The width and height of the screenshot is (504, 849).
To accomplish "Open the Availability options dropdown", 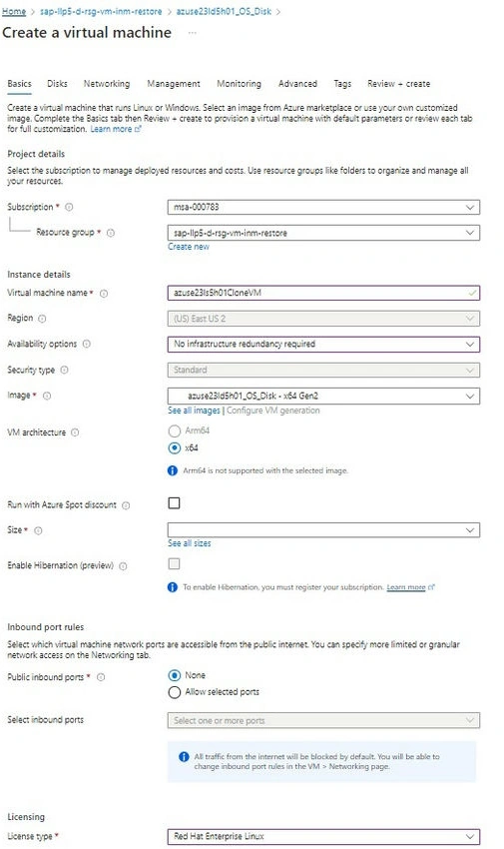I will [323, 344].
